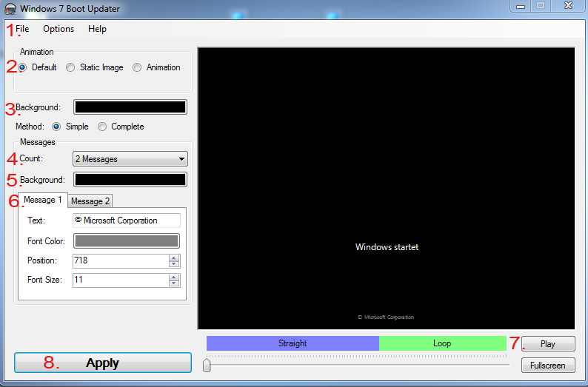Click the Apply button
The width and height of the screenshot is (588, 387).
pyautogui.click(x=103, y=363)
